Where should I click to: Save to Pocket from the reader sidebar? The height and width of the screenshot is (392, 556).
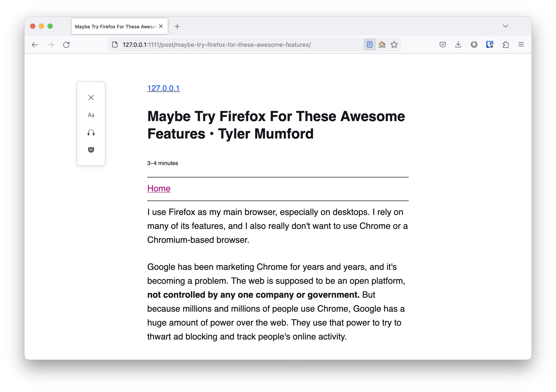pyautogui.click(x=91, y=150)
